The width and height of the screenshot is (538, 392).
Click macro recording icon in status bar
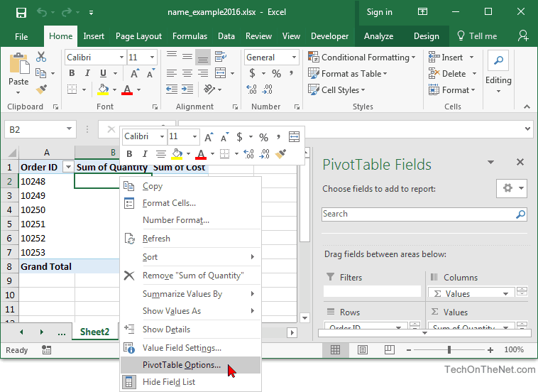(46, 350)
